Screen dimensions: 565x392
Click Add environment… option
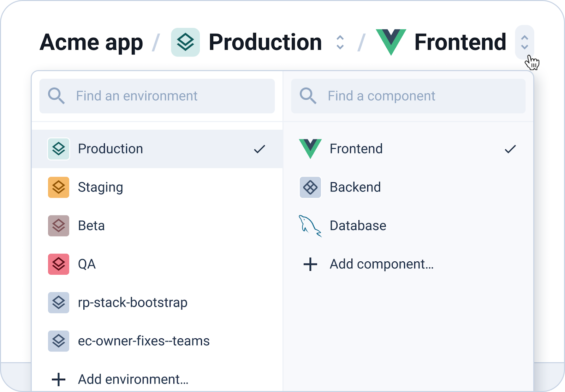(x=133, y=379)
